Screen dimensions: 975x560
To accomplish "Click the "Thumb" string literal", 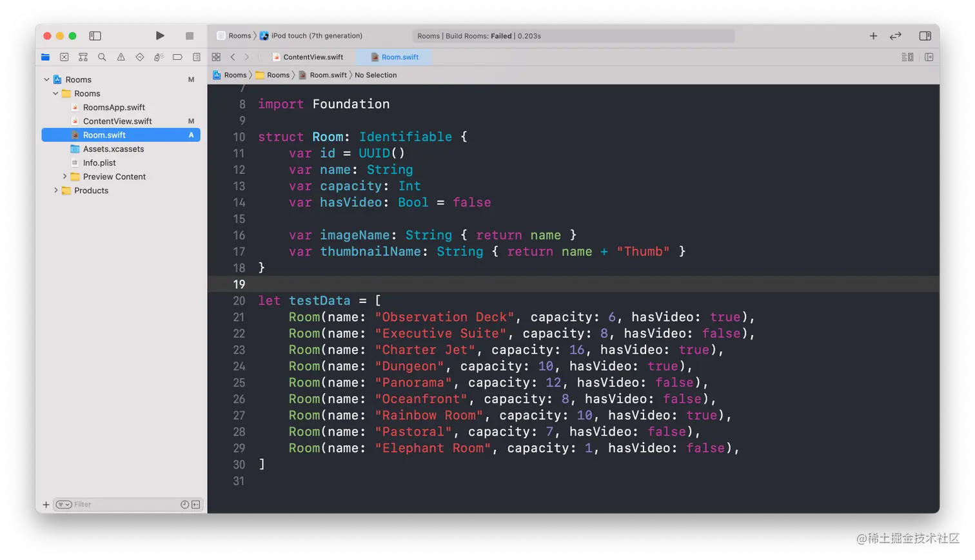I will (x=643, y=252).
